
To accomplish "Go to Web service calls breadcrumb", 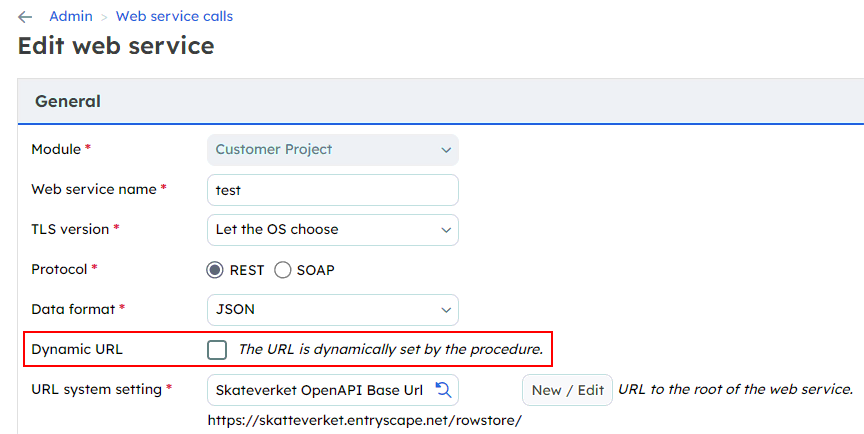I will pos(174,17).
